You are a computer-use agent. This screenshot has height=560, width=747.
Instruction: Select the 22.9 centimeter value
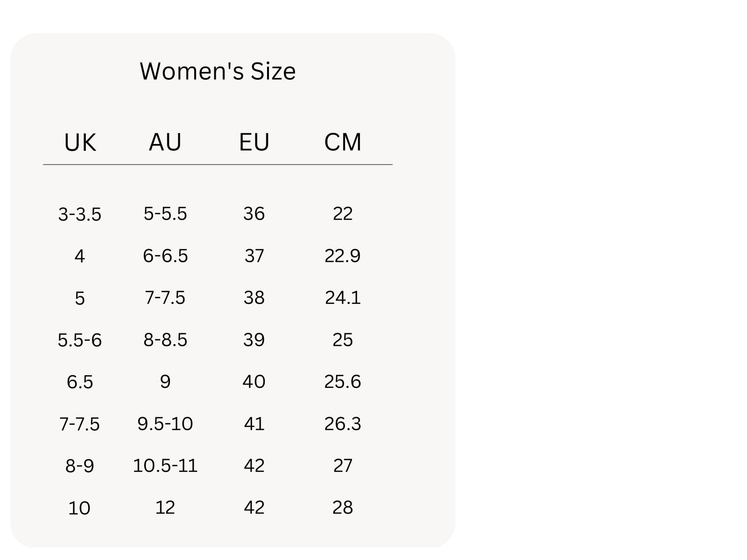(x=343, y=256)
